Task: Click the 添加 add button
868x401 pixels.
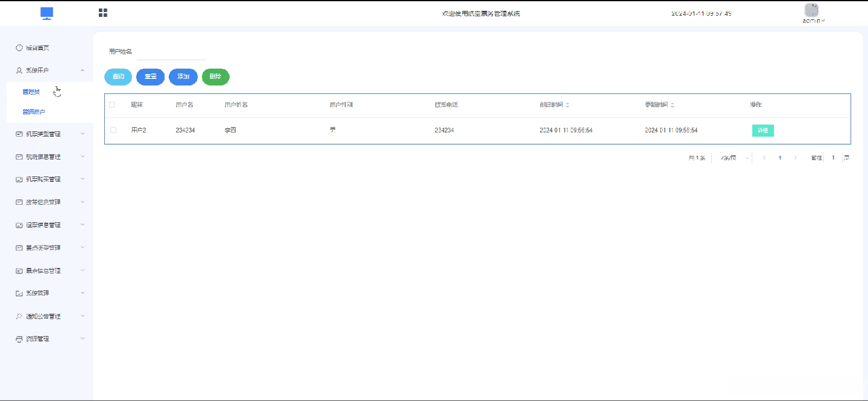Action: pyautogui.click(x=183, y=76)
